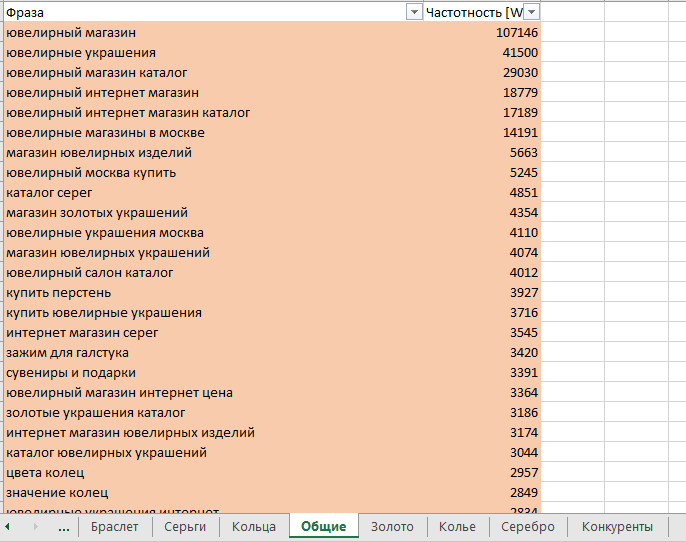Go to the Золото sheet tab
The height and width of the screenshot is (542, 686).
(392, 526)
